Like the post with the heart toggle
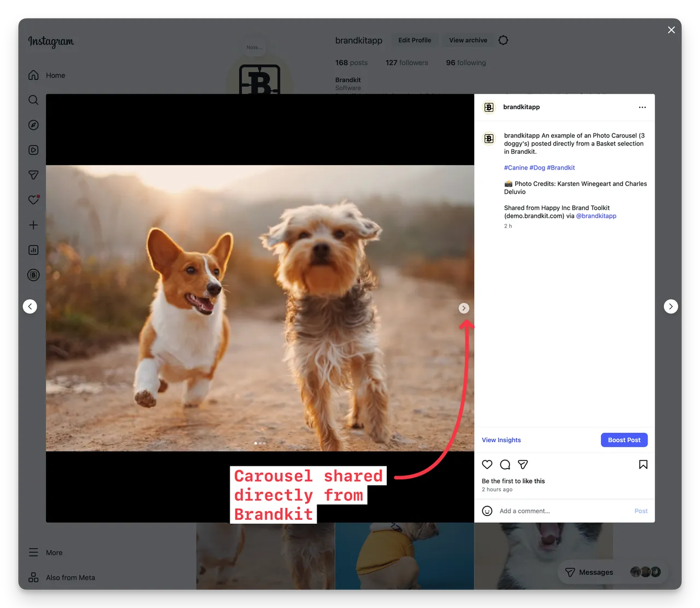Screen dimensions: 700x608 click(x=487, y=464)
